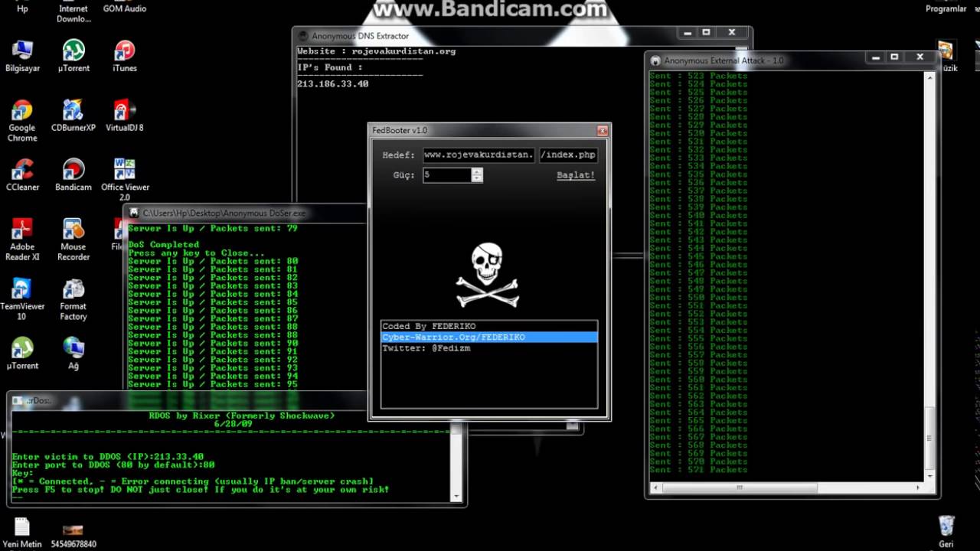Click 'Server Is Up / Packets sent: 95' line
The height and width of the screenshot is (551, 980).
[213, 384]
